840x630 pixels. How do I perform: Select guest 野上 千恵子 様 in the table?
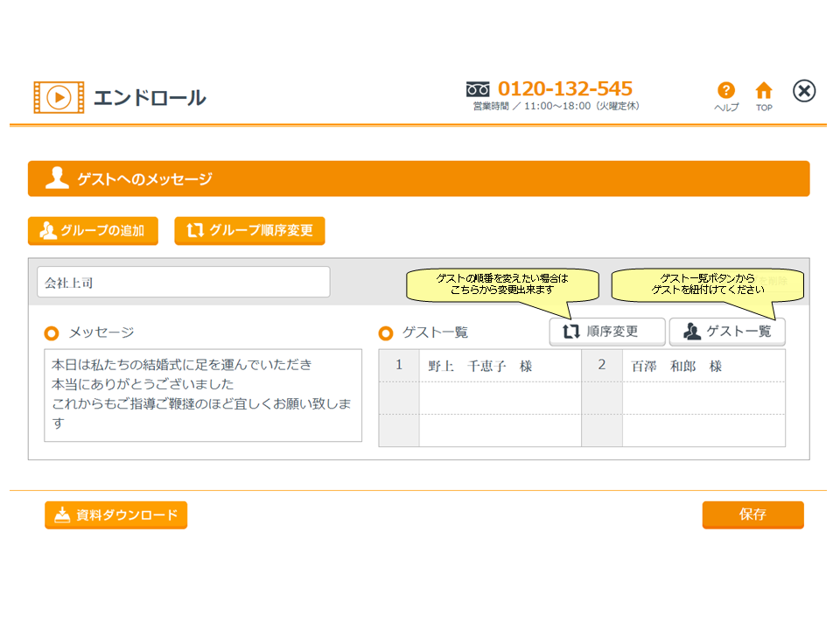tap(499, 366)
